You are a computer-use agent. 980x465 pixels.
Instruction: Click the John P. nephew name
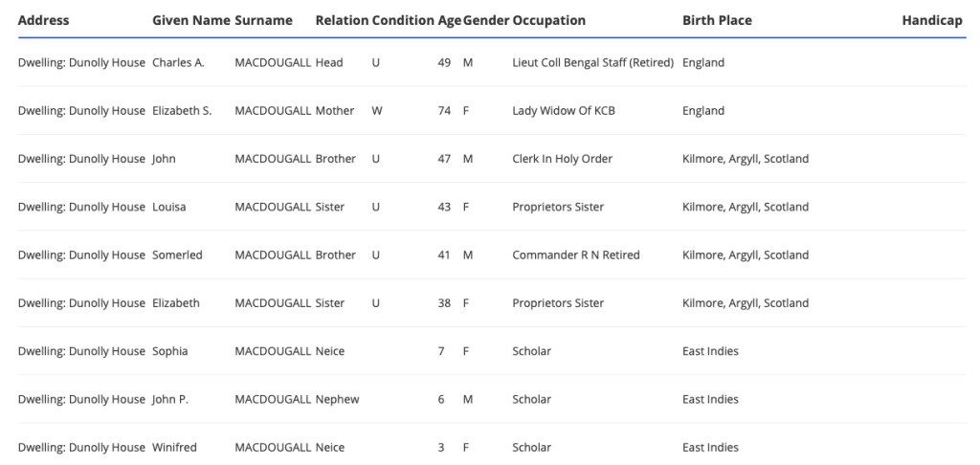click(169, 399)
